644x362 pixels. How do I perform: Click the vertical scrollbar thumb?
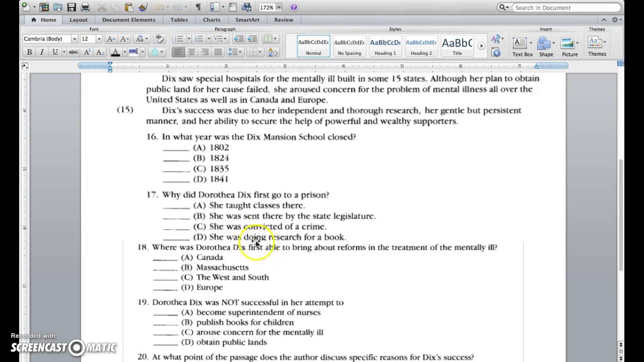coord(620,216)
